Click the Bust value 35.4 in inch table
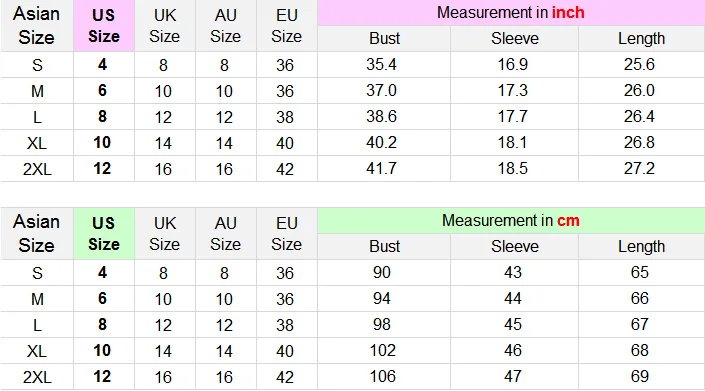Viewport: 705px width, 391px height. (381, 64)
